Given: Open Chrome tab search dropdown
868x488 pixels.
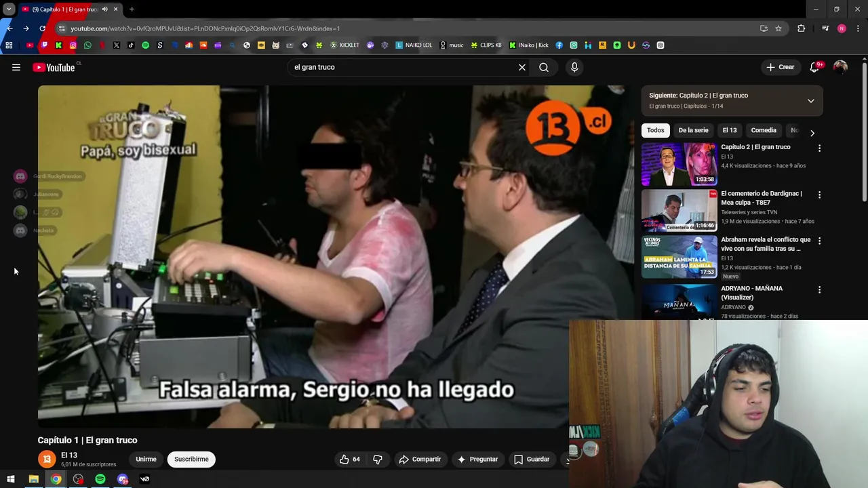Looking at the screenshot, I should 9,9.
